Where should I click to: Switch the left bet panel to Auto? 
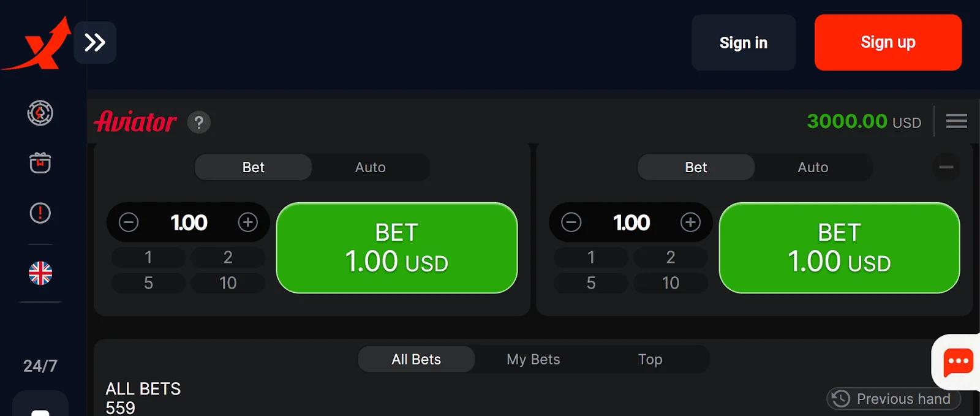pos(370,167)
